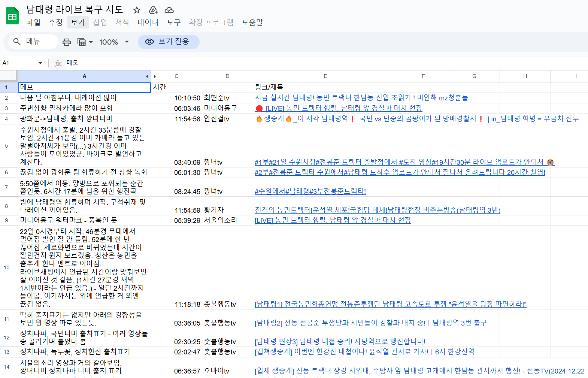Open the 파일 menu
This screenshot has height=378, width=588.
33,22
